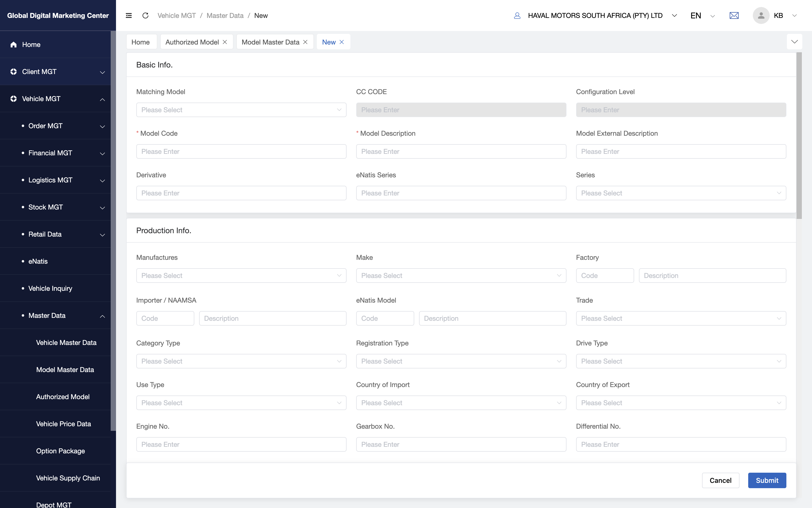
Task: Expand Order MGT submenu
Action: point(102,126)
